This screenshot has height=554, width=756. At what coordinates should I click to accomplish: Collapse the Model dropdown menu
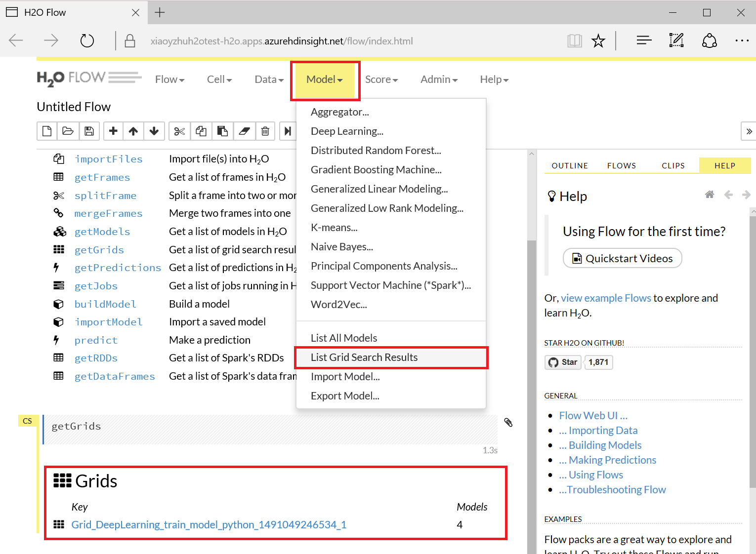[x=325, y=79]
